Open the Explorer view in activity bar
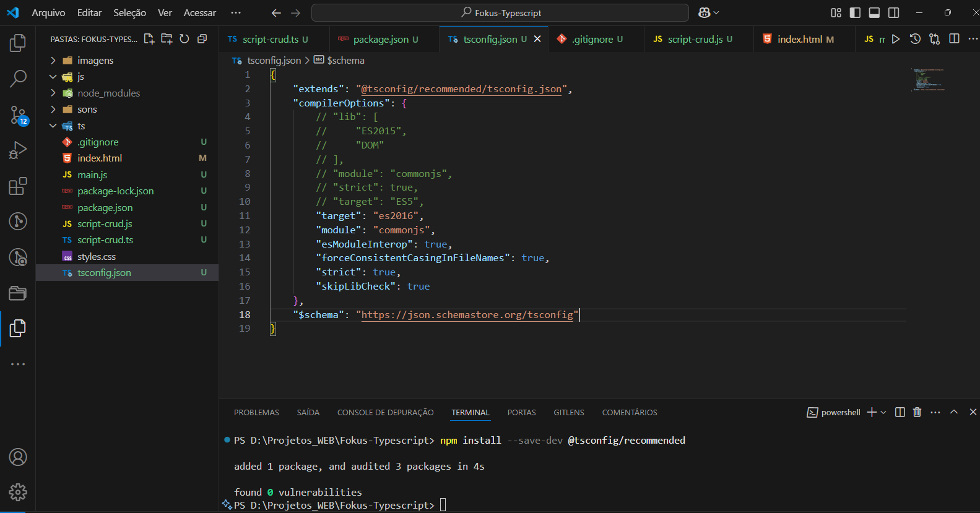Screen dimensions: 980x513 18,43
